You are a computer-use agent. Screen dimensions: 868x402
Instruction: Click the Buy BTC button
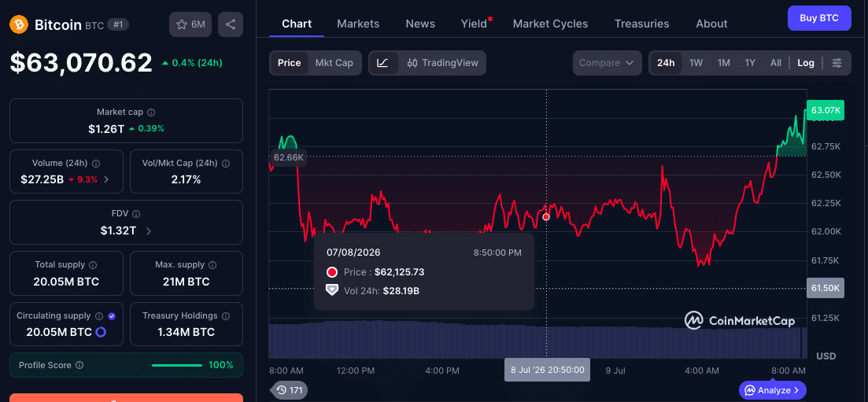(x=818, y=18)
